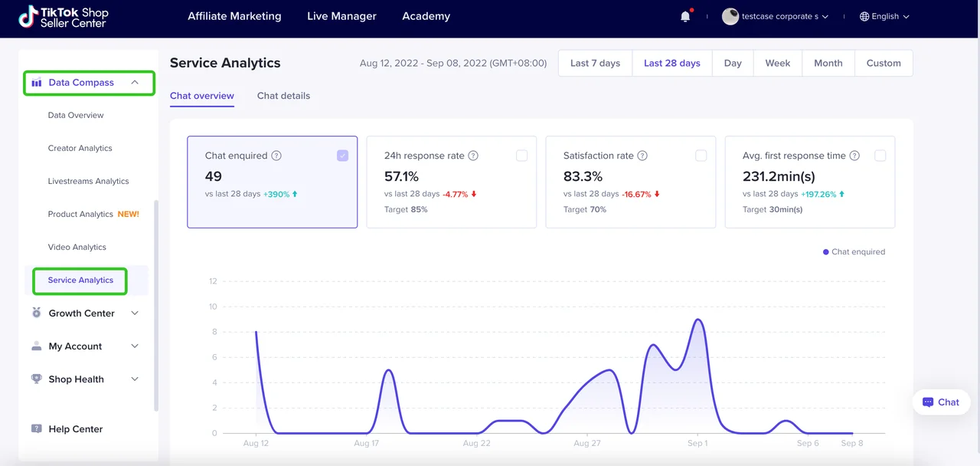
Task: Open the floating Chat button
Action: click(x=941, y=402)
